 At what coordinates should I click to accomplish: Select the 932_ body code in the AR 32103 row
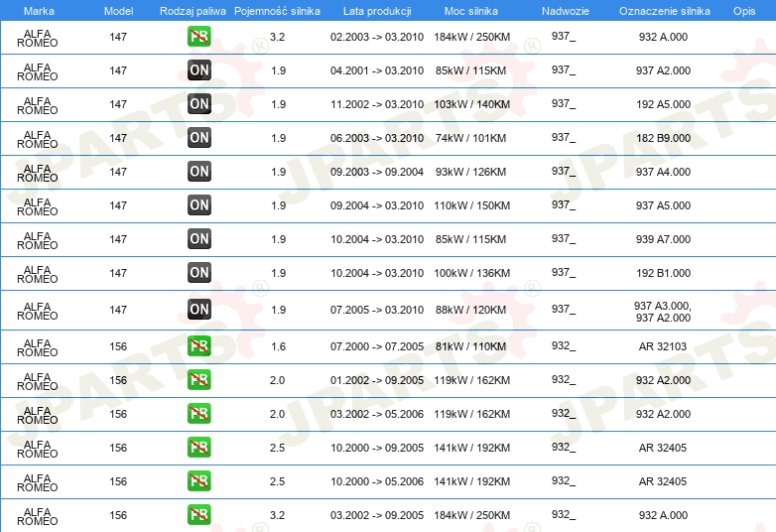(564, 345)
